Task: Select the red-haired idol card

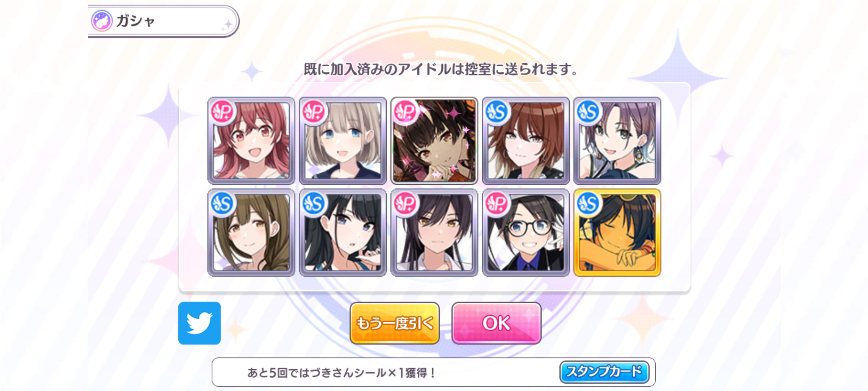Action: pyautogui.click(x=251, y=140)
